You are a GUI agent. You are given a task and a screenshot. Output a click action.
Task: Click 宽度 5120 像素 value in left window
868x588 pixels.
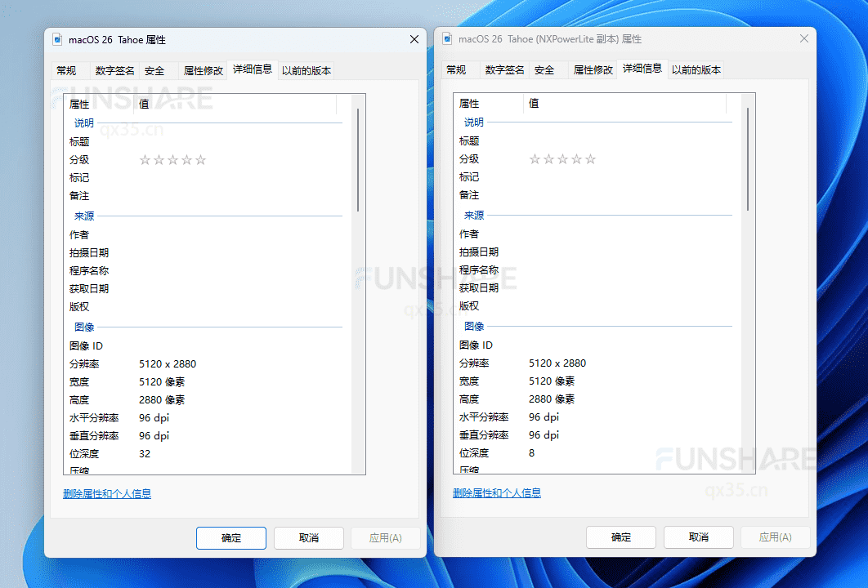coord(162,381)
